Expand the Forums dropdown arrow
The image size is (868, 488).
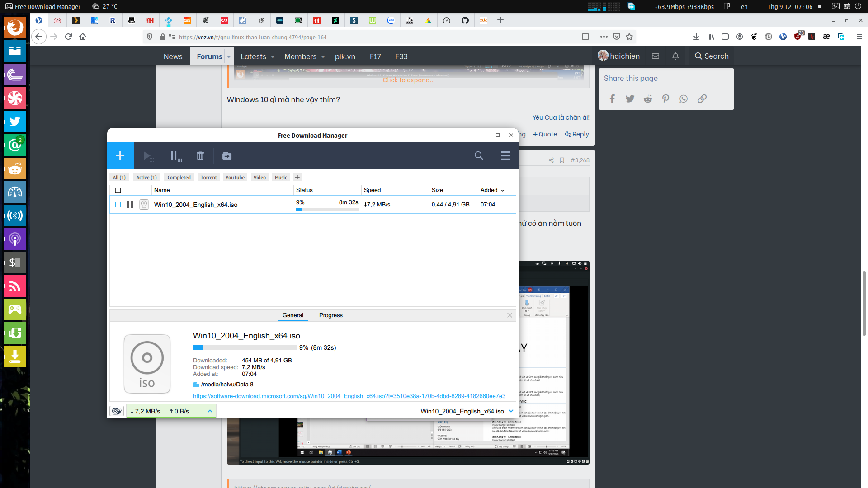click(x=229, y=56)
